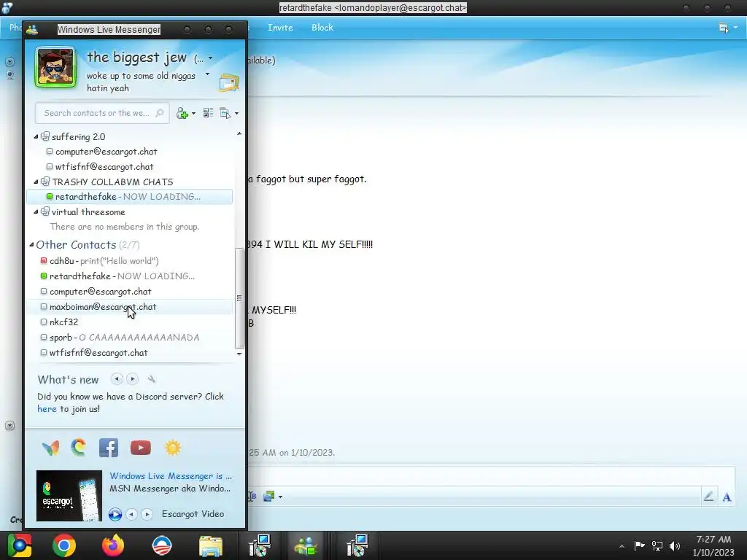The height and width of the screenshot is (560, 747).
Task: Click the change contact list layout icon
Action: [x=208, y=113]
